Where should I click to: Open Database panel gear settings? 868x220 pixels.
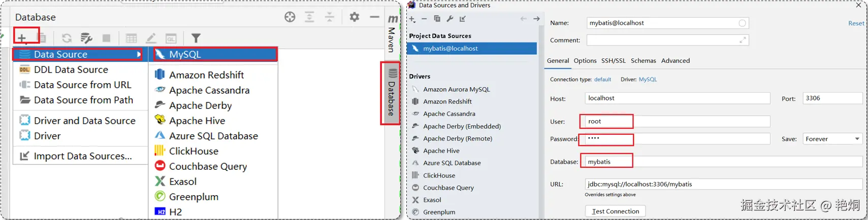coord(355,17)
